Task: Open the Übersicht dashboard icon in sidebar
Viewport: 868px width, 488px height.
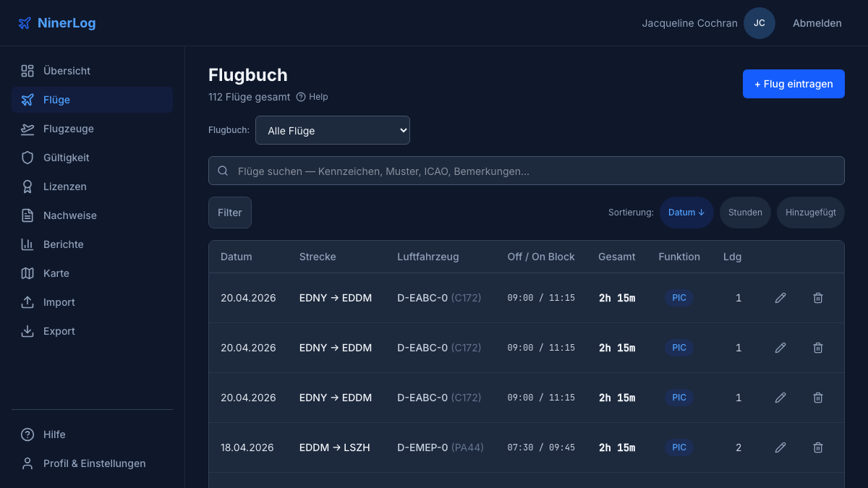Action: [27, 71]
